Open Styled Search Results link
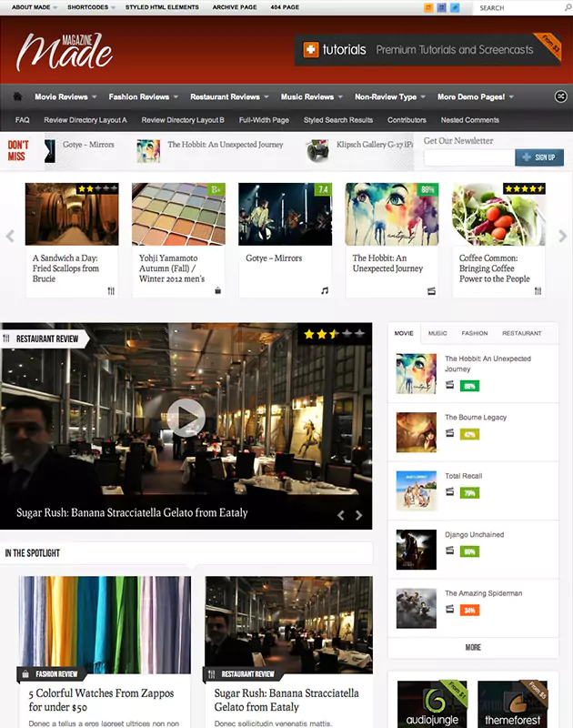573x728 pixels. coord(338,120)
